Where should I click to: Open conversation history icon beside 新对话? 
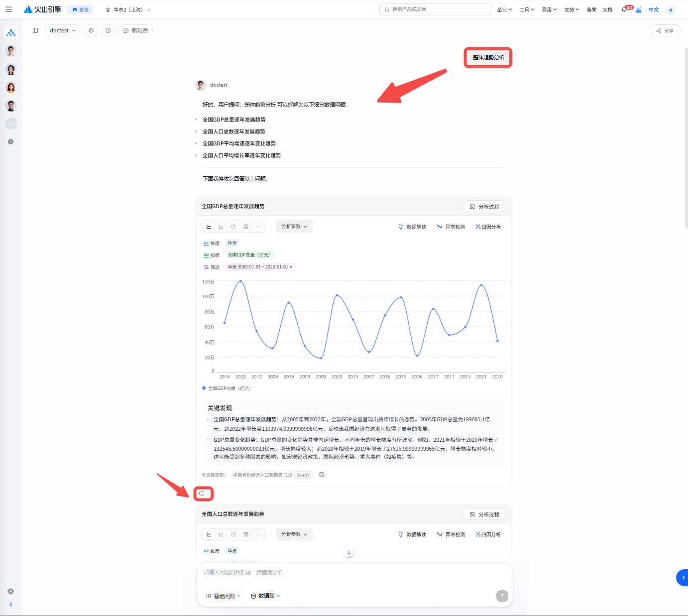pos(108,30)
